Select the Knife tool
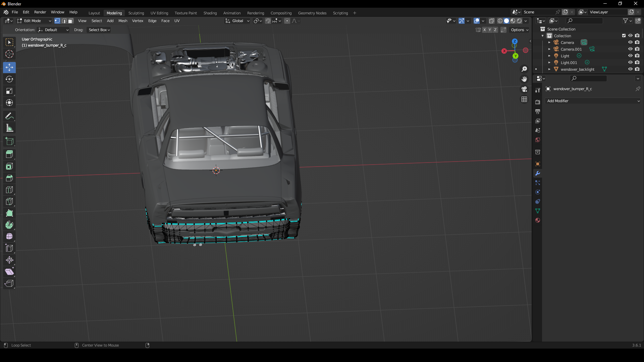 click(x=9, y=201)
